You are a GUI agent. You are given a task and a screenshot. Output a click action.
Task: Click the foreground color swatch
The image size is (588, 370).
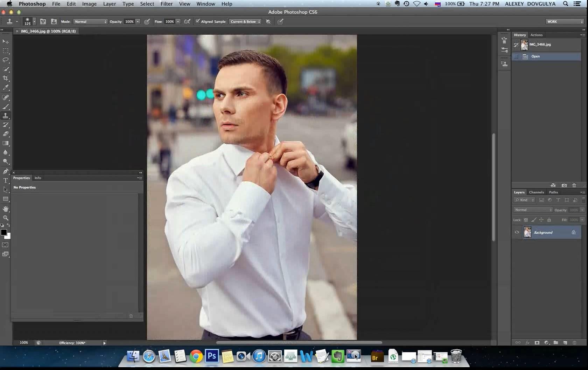pos(4,232)
